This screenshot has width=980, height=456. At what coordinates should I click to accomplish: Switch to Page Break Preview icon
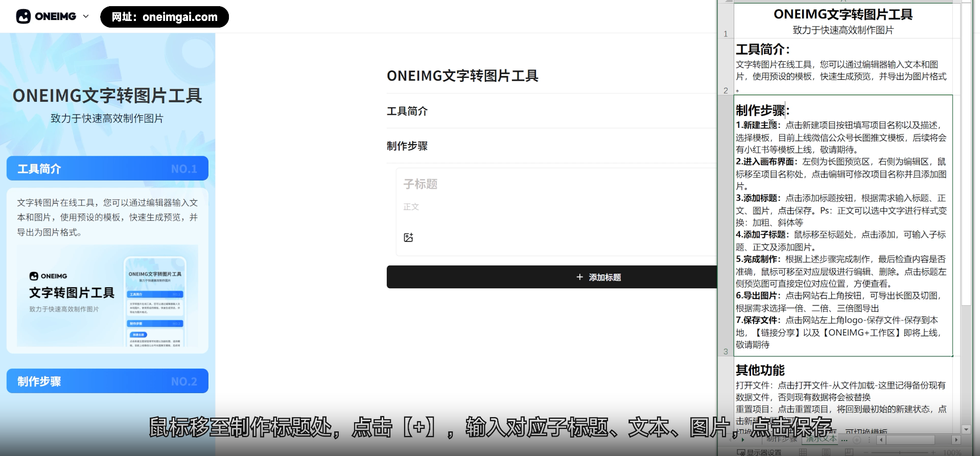click(849, 452)
